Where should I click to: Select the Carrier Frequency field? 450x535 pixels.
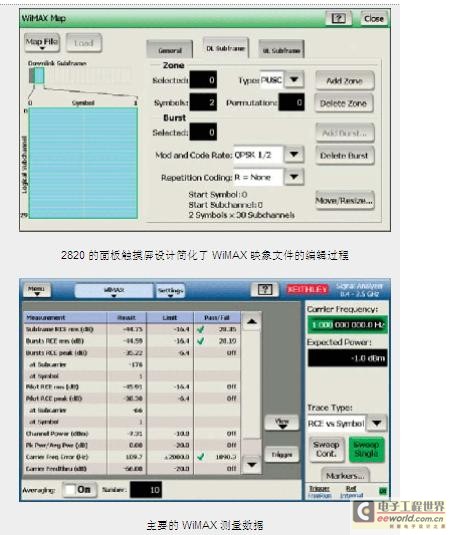[347, 324]
